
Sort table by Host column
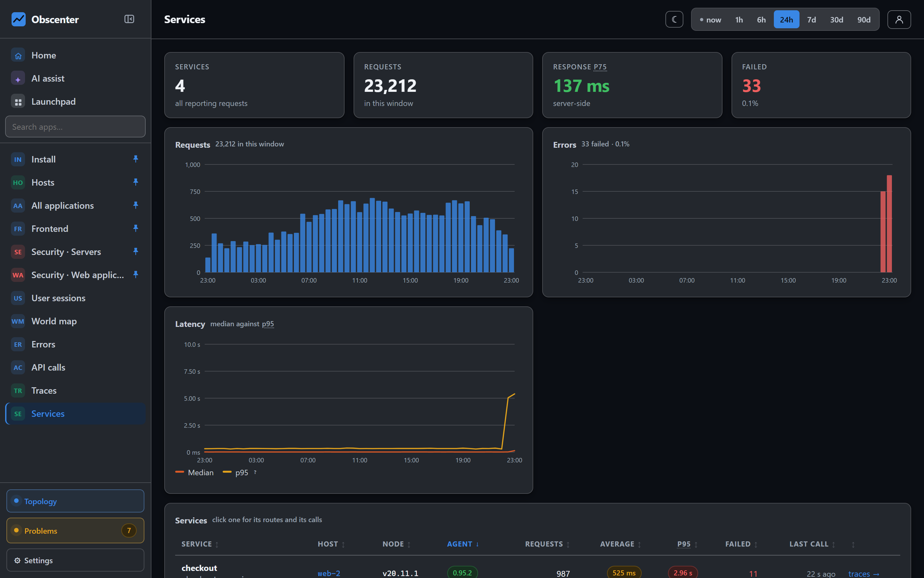click(x=331, y=544)
